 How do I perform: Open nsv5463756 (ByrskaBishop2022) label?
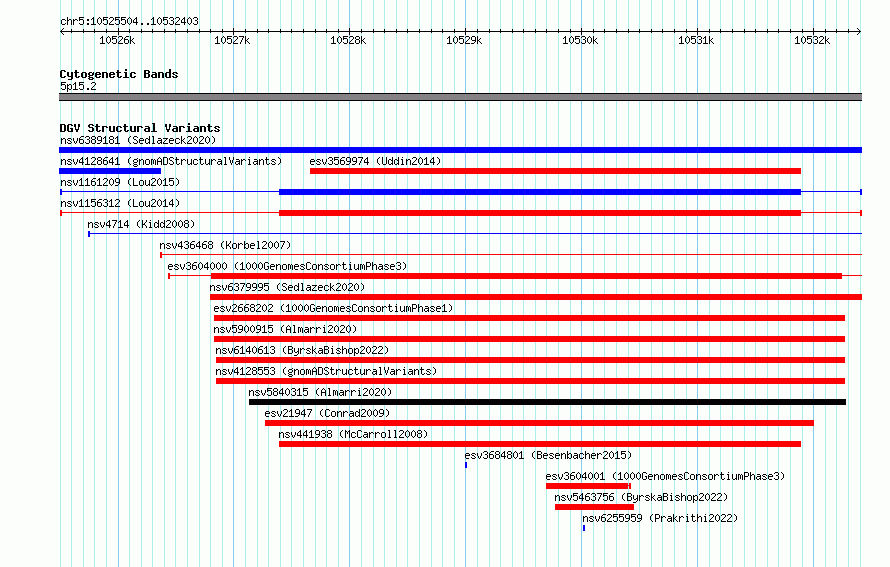click(x=641, y=497)
